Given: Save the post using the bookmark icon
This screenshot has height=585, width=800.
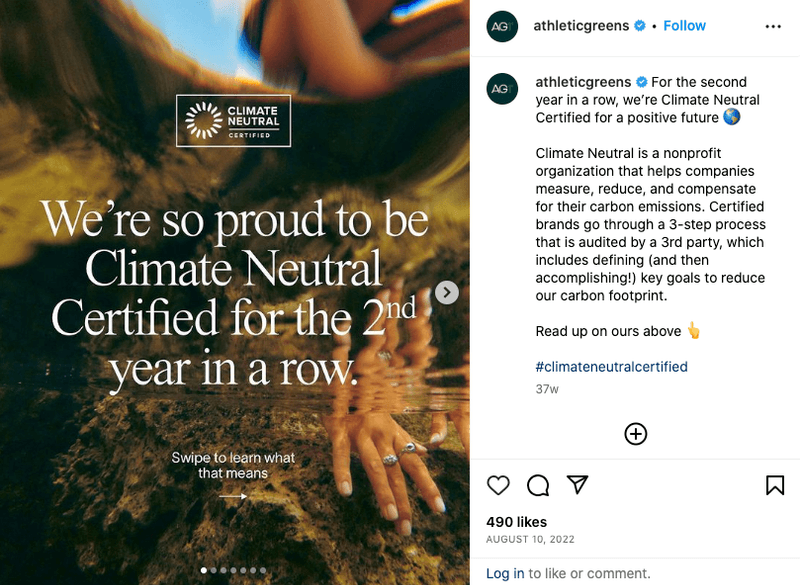Looking at the screenshot, I should (x=775, y=484).
